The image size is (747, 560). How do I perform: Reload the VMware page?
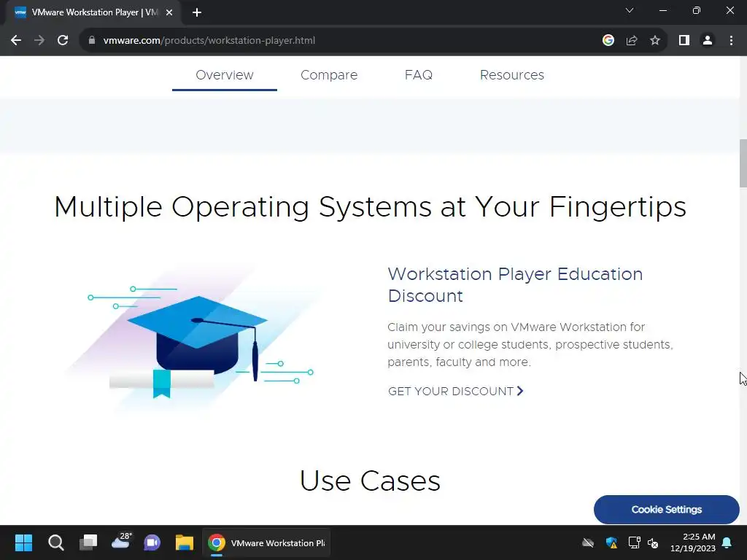click(x=63, y=41)
